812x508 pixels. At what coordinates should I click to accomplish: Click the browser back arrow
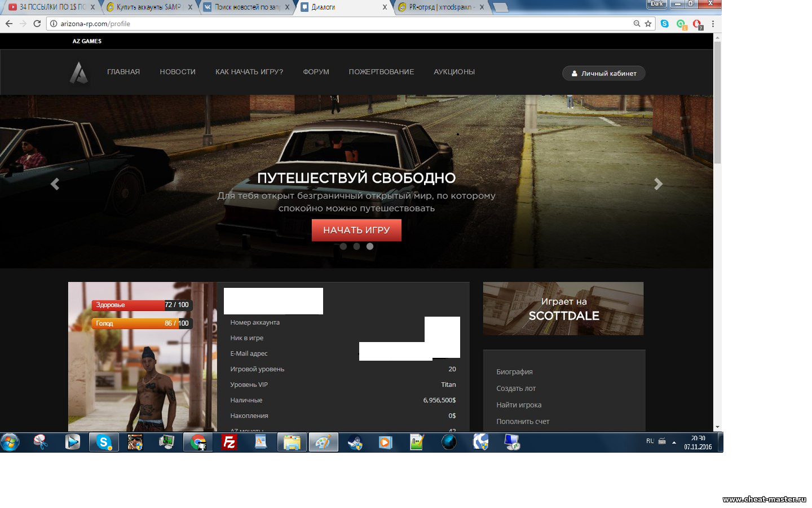tap(9, 24)
